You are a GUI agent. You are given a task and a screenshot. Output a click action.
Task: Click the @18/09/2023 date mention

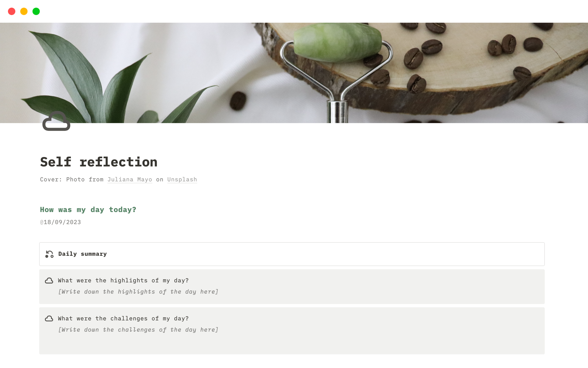click(x=61, y=222)
